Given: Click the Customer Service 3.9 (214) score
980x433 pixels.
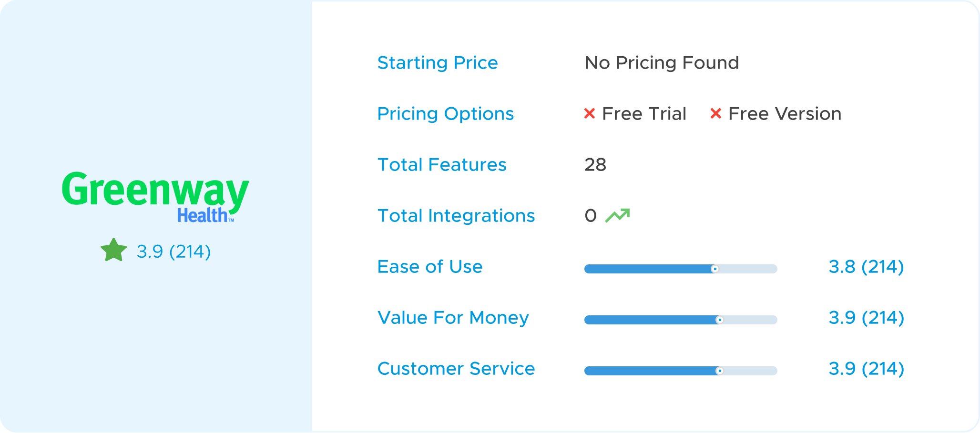Looking at the screenshot, I should 866,369.
